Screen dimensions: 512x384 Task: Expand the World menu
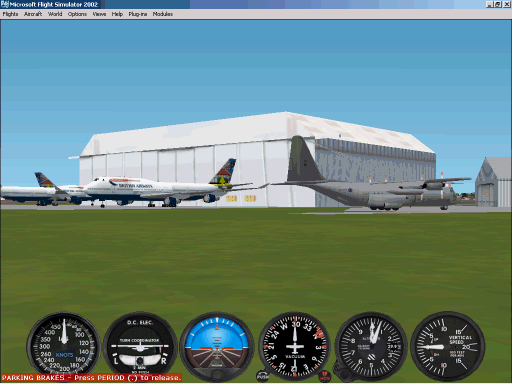click(55, 14)
